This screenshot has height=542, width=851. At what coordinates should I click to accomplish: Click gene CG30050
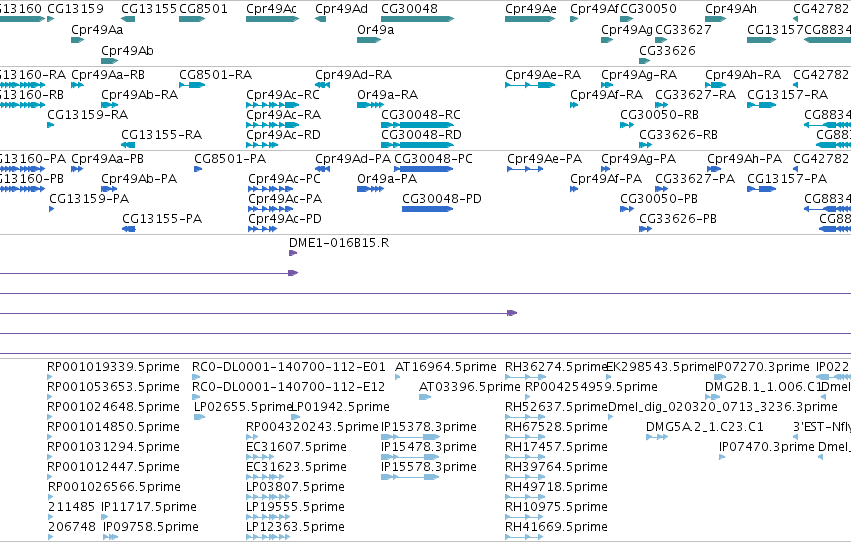(x=627, y=19)
